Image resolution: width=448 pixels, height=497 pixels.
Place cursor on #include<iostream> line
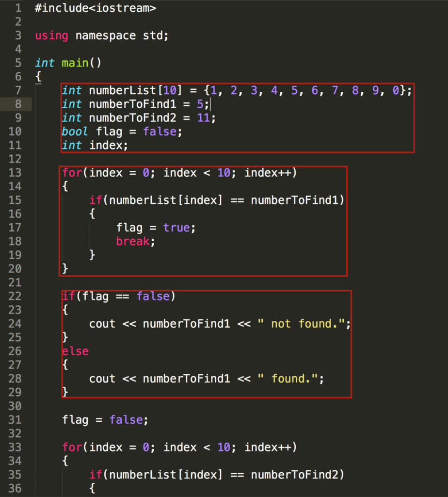click(96, 8)
